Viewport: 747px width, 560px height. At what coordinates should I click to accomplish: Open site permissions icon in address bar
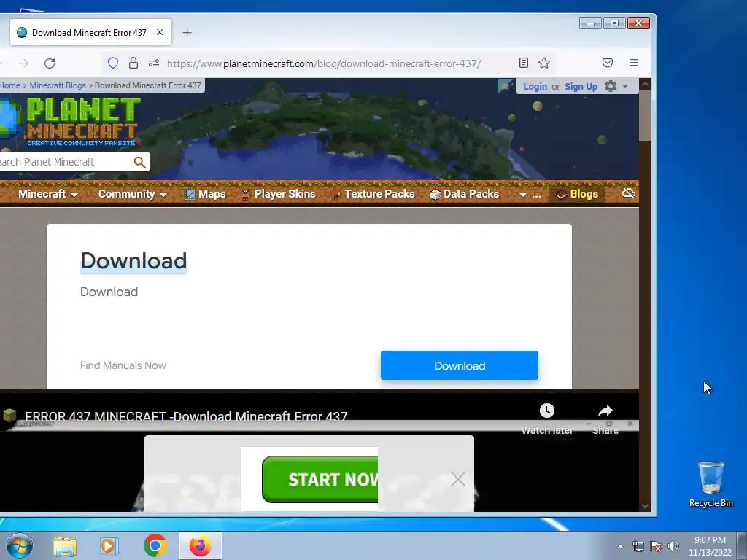point(154,63)
